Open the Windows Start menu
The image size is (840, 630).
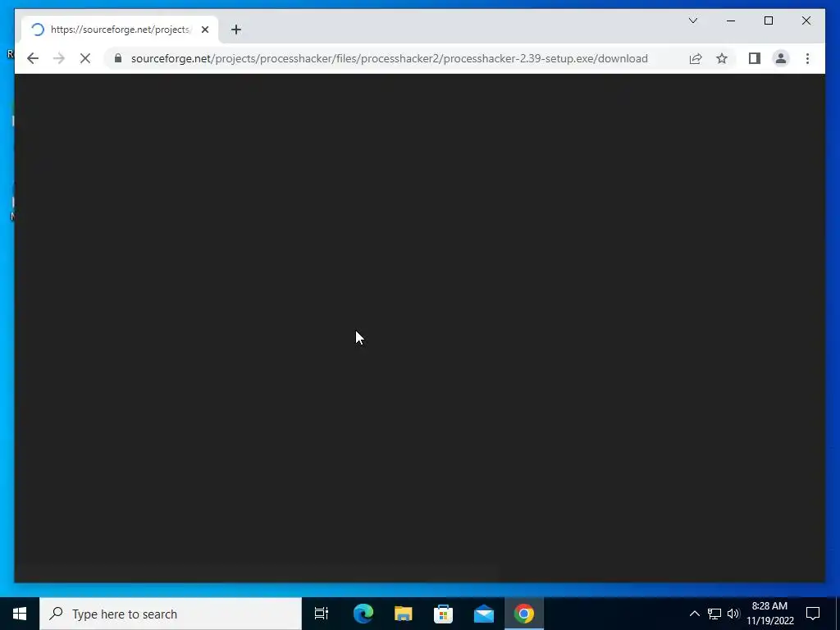click(20, 614)
